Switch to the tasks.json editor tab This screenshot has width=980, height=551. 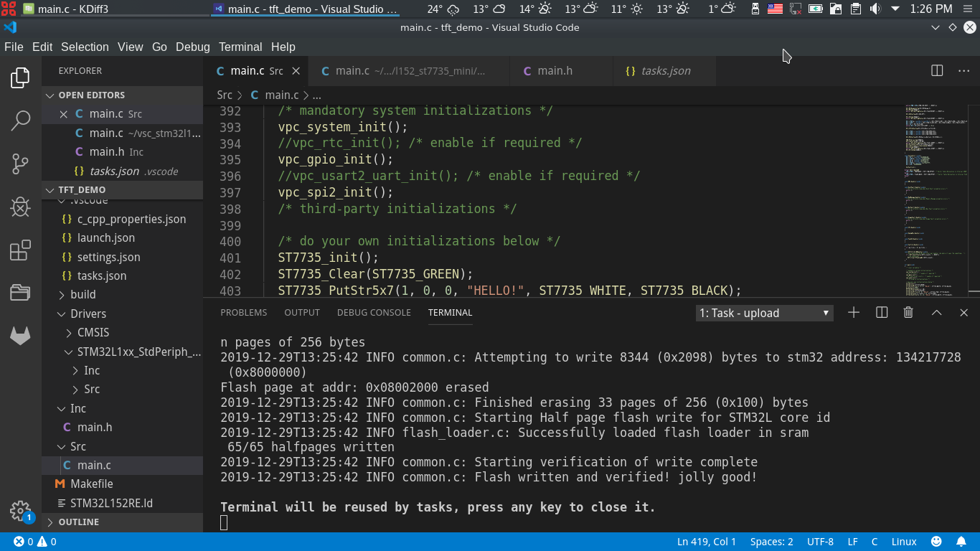[665, 70]
